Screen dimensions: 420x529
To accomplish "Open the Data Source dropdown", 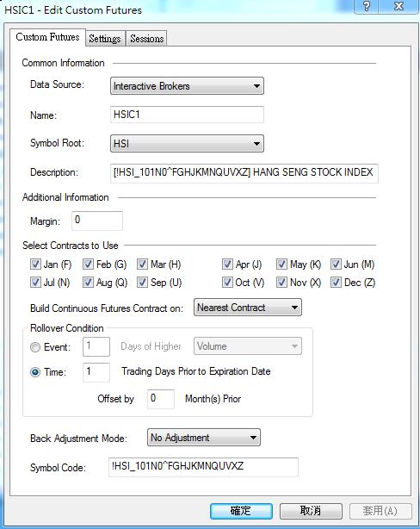I will [187, 86].
